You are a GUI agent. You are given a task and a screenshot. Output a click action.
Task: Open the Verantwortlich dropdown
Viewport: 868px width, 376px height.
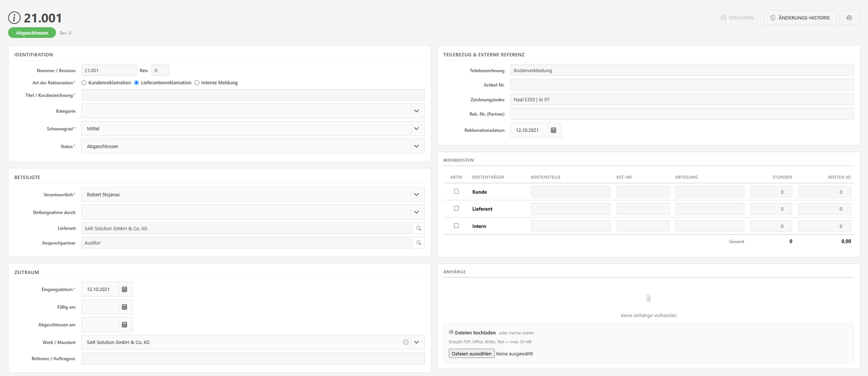click(x=253, y=194)
